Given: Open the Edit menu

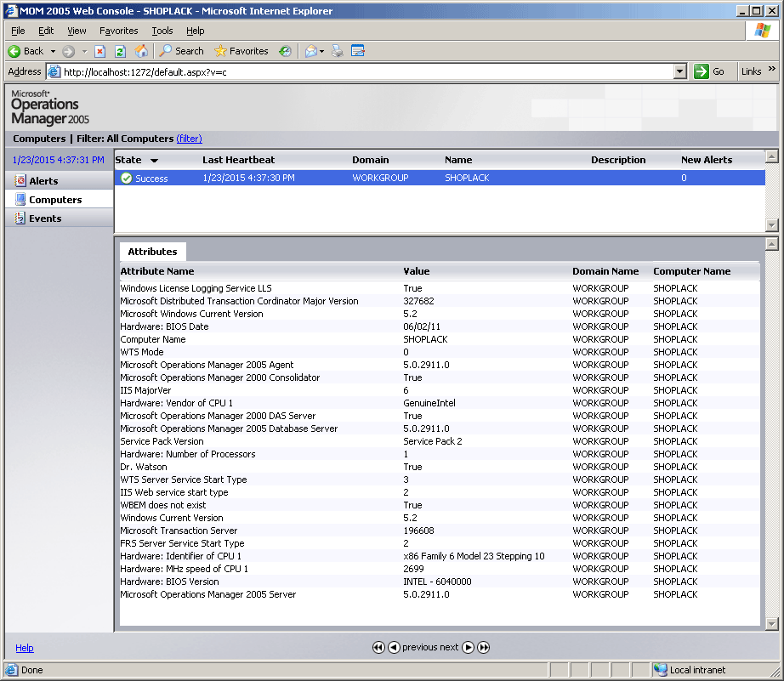Looking at the screenshot, I should coord(46,31).
